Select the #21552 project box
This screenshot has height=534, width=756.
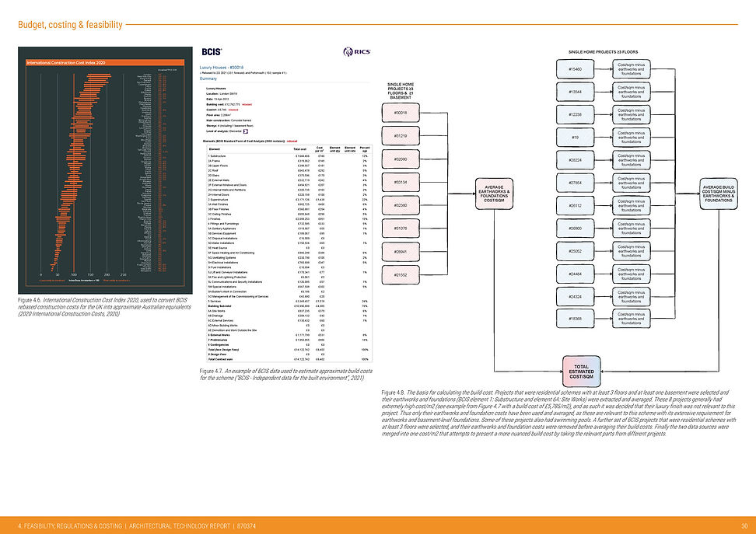(x=401, y=275)
